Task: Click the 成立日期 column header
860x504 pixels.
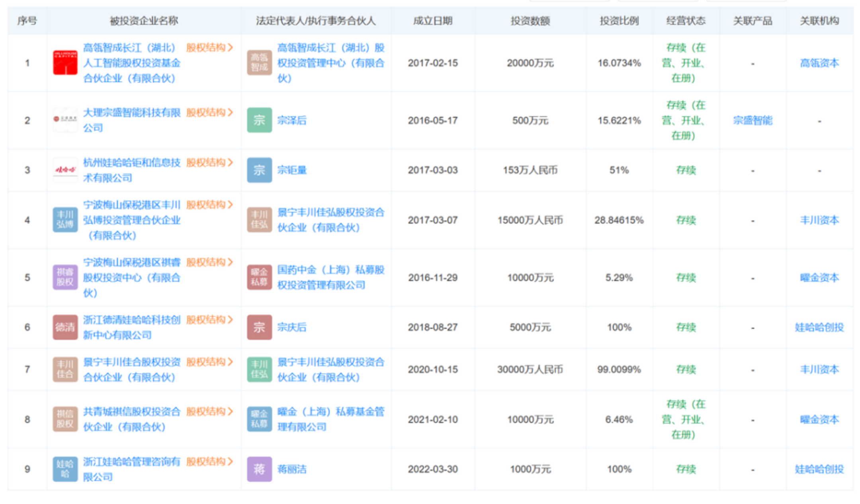Action: click(433, 21)
